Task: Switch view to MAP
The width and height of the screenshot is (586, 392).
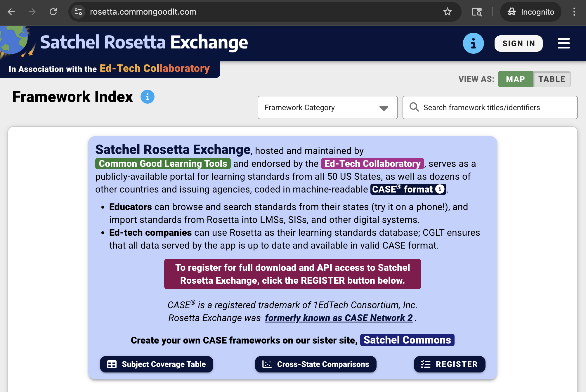Action: [515, 79]
